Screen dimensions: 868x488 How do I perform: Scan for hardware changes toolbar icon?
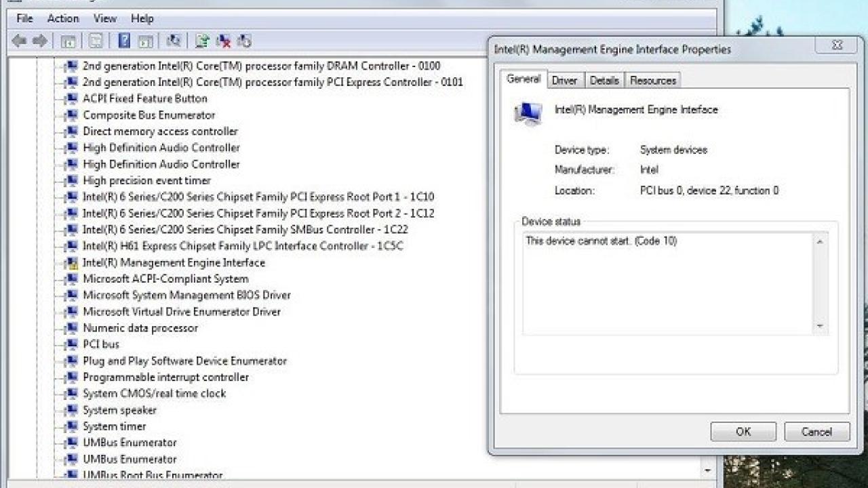pyautogui.click(x=174, y=41)
